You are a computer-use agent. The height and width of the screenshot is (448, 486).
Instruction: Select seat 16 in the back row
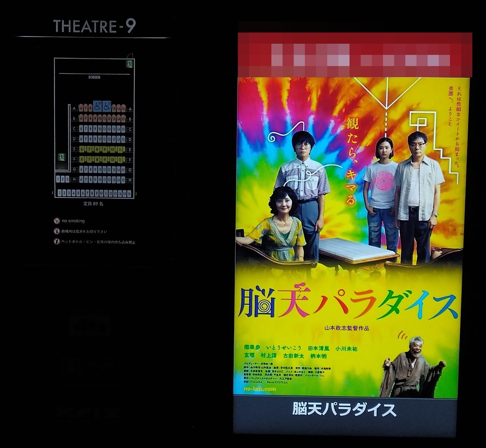129,193
